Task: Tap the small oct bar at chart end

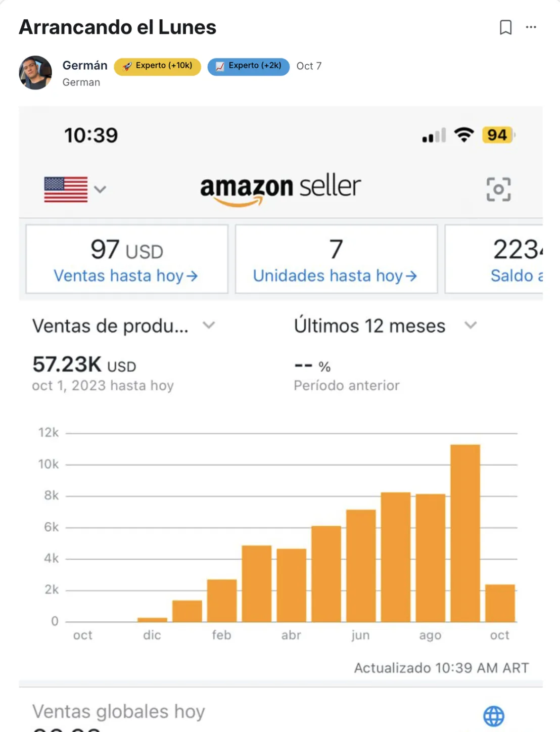Action: point(500,603)
